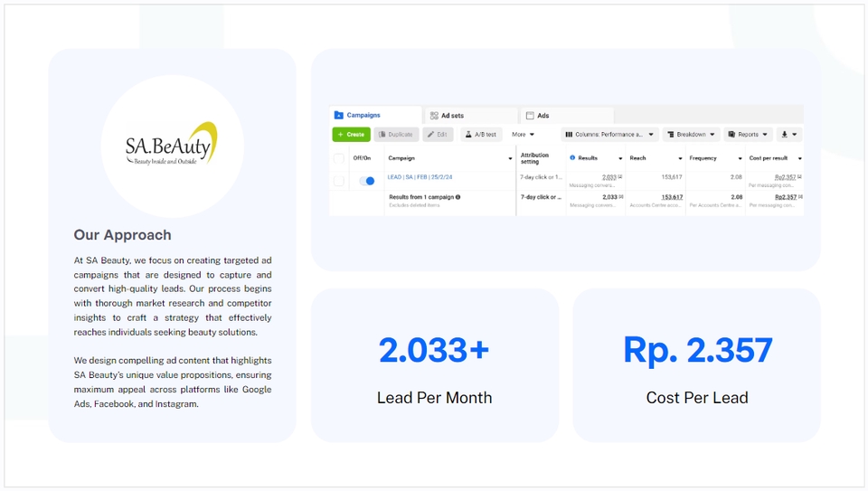Open the Results column dropdown arrow

(x=620, y=159)
